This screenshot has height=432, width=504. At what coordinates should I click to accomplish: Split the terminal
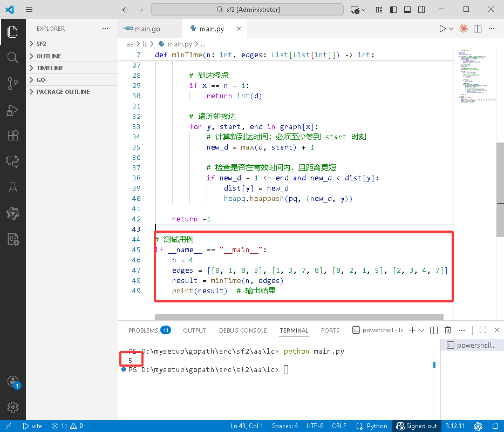point(434,330)
